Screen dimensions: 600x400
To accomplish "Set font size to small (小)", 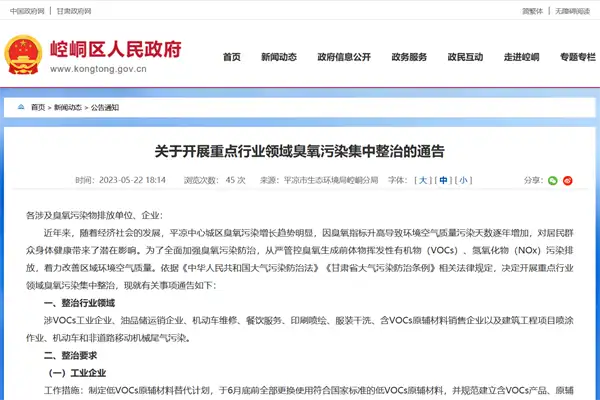I will coord(463,180).
